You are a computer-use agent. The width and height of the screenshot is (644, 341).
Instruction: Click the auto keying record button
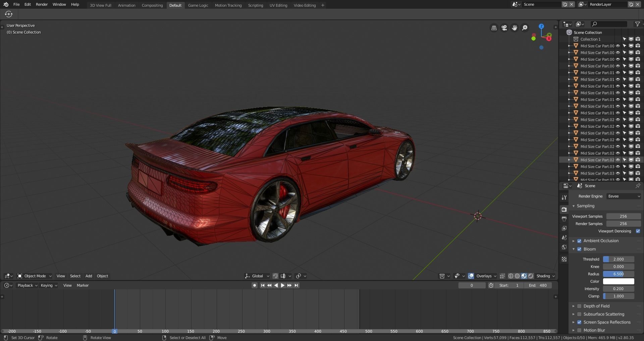(x=255, y=285)
